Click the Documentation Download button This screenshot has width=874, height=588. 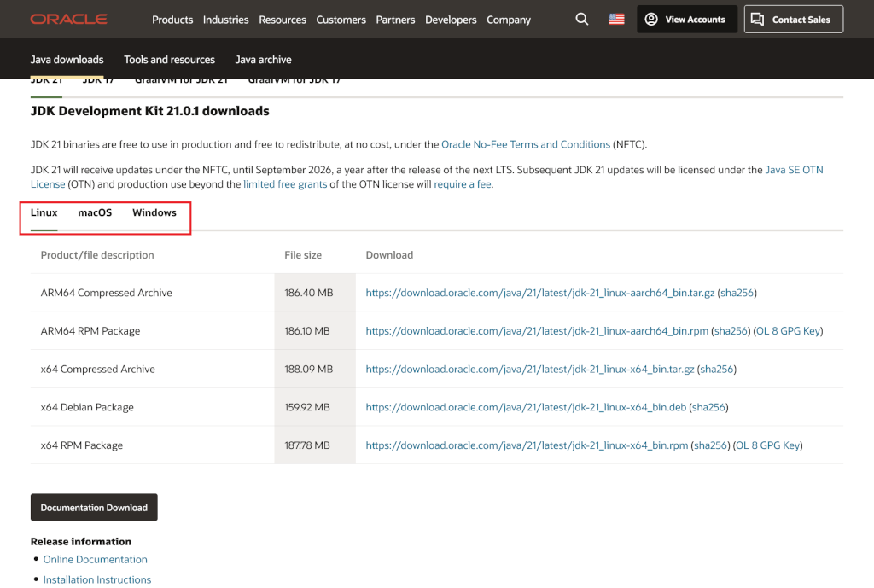[94, 507]
